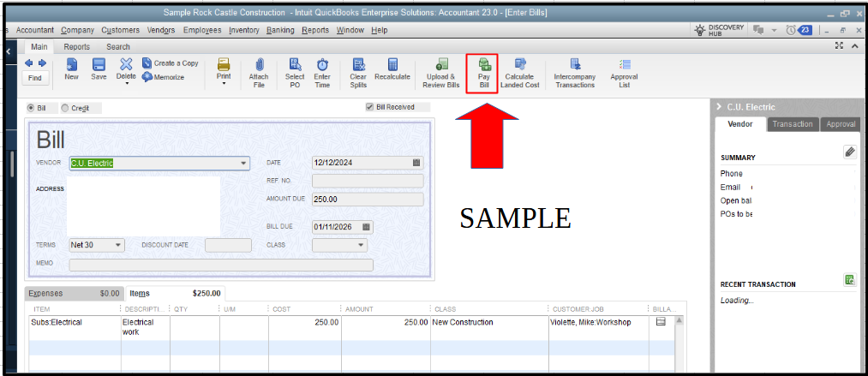The width and height of the screenshot is (868, 376).
Task: Open the Vendors menu
Action: click(x=161, y=31)
